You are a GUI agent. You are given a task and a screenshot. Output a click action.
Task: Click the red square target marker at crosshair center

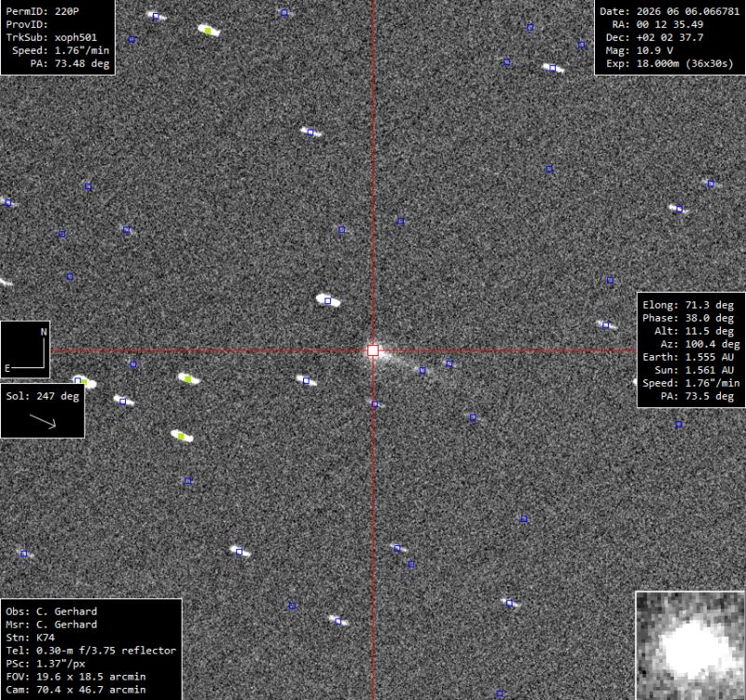pyautogui.click(x=373, y=351)
